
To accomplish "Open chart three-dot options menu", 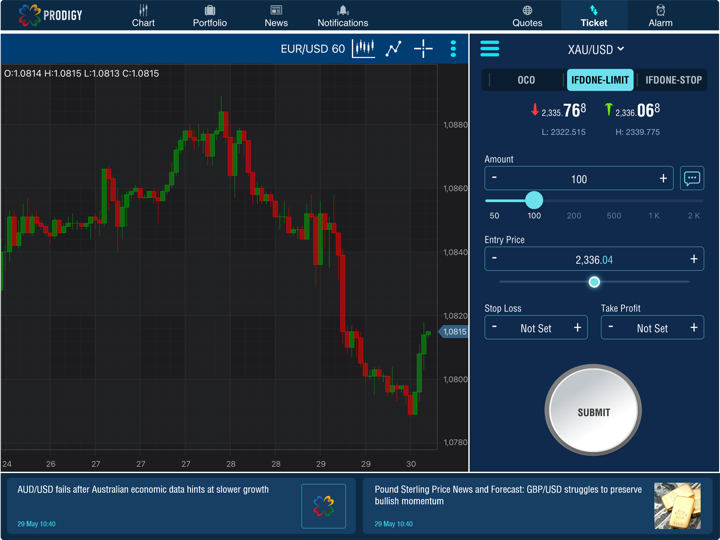I will click(453, 48).
